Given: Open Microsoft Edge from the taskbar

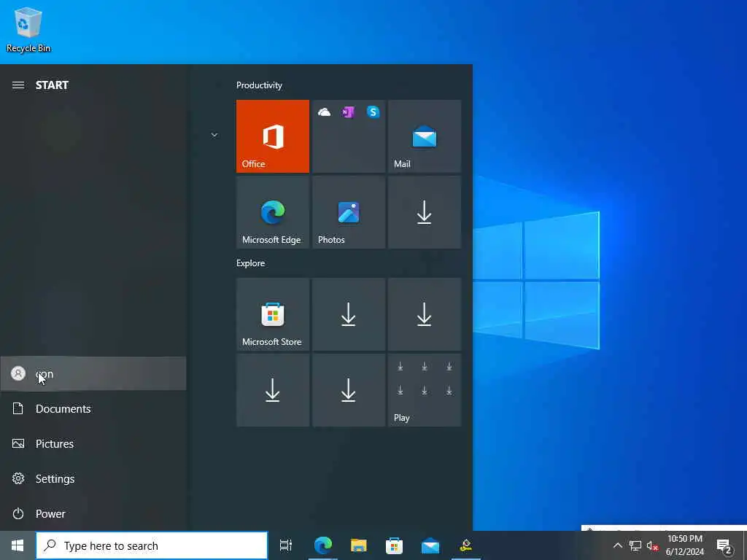Looking at the screenshot, I should [323, 545].
